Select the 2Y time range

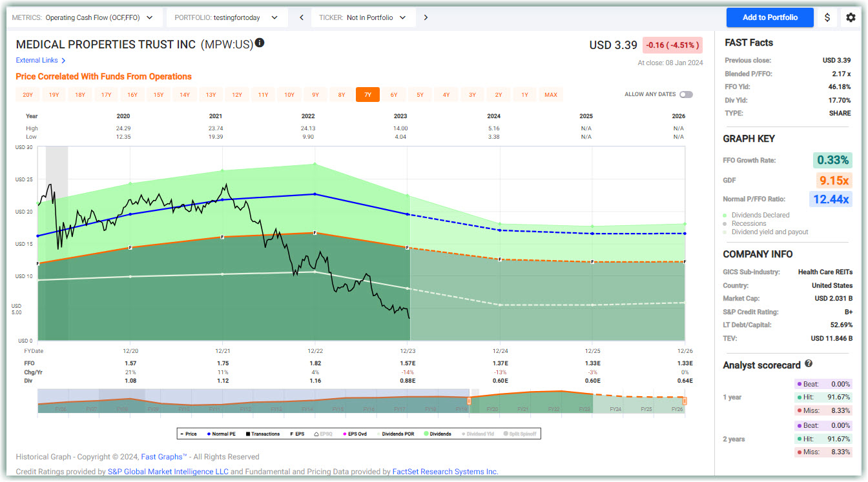[499, 95]
